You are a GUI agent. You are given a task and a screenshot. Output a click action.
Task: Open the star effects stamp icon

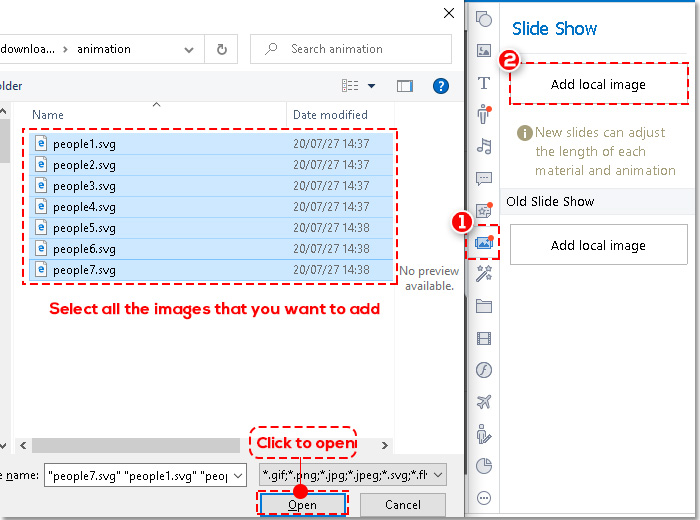coord(484,210)
